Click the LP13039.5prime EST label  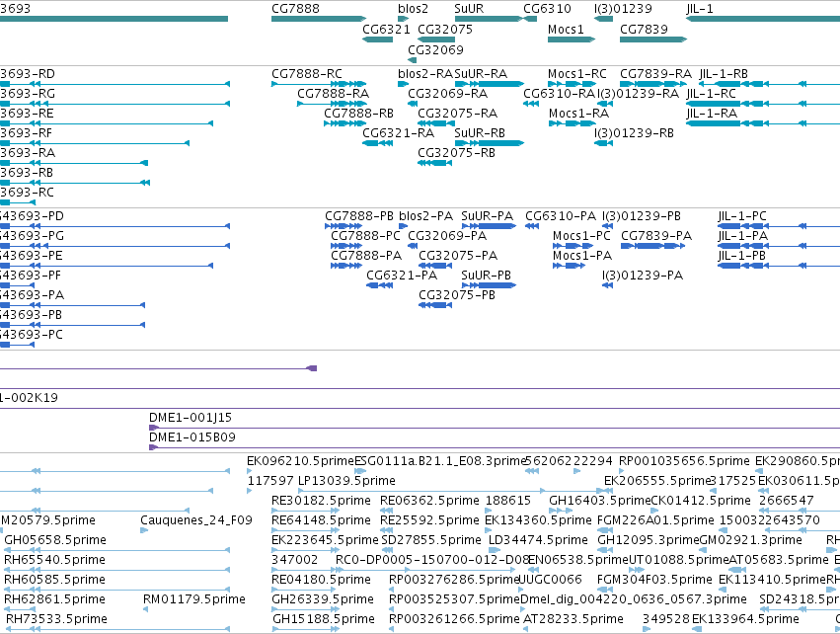(x=346, y=481)
